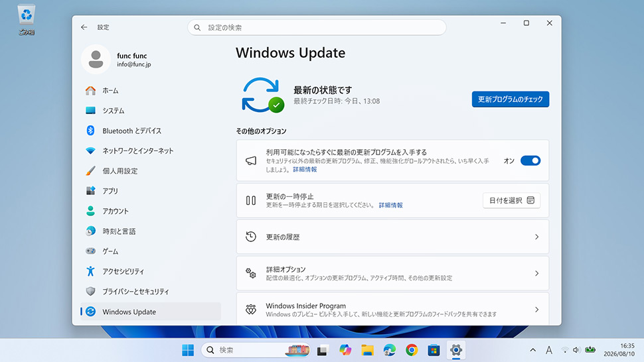Select 時刻と言語 in the sidebar
Image resolution: width=644 pixels, height=362 pixels.
tap(151, 231)
